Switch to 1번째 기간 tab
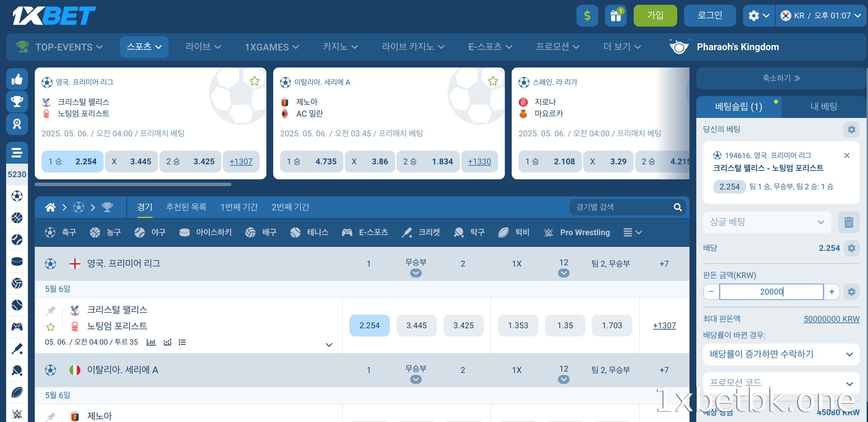The image size is (868, 422). (239, 207)
